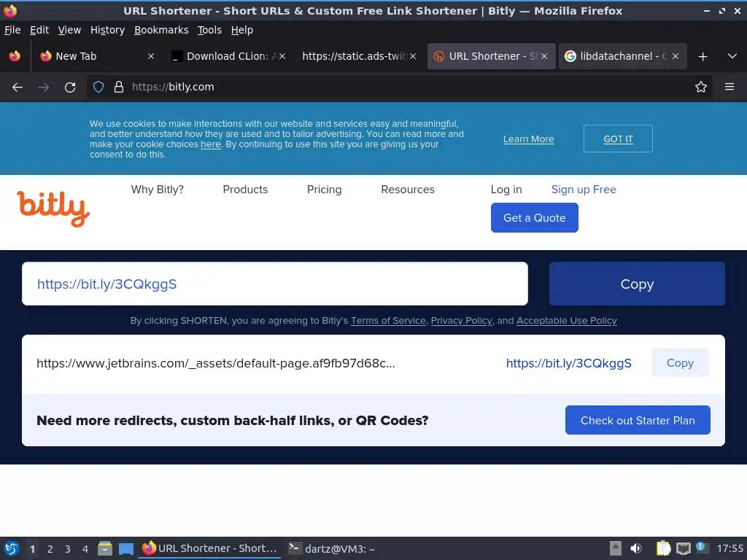Open the Terms of Service link
The width and height of the screenshot is (747, 560).
(388, 321)
